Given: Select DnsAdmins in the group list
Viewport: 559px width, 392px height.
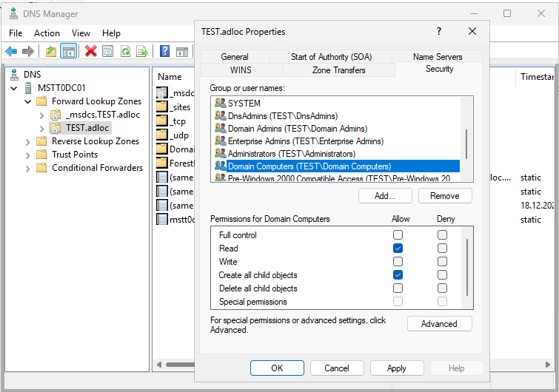Looking at the screenshot, I should pyautogui.click(x=282, y=116).
